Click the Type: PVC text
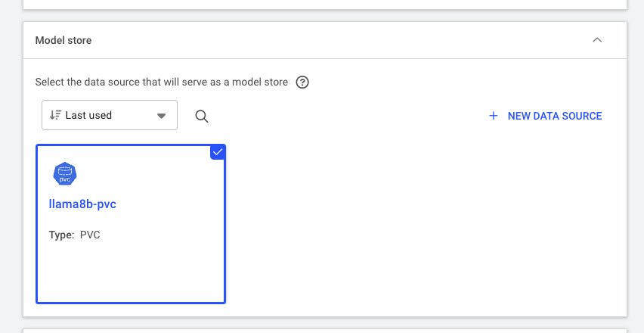The width and height of the screenshot is (644, 333). 74,235
